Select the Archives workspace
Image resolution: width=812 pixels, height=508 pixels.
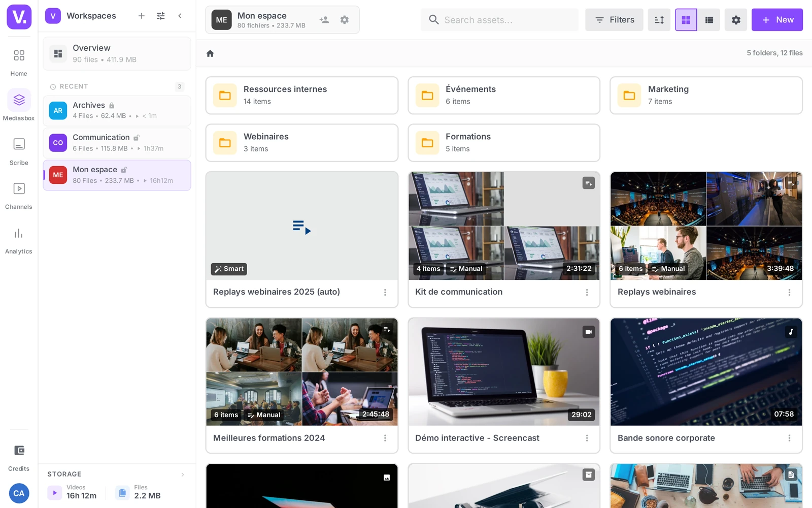coord(117,110)
